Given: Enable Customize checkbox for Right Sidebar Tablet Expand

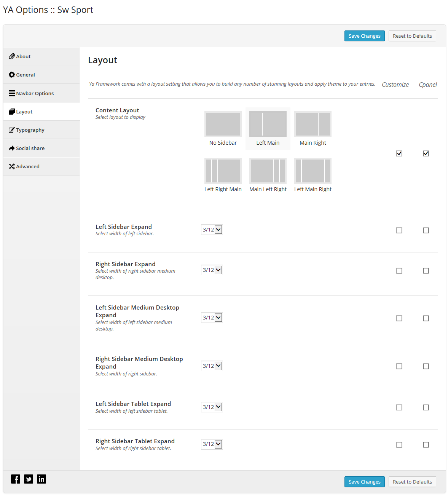Looking at the screenshot, I should (x=399, y=445).
